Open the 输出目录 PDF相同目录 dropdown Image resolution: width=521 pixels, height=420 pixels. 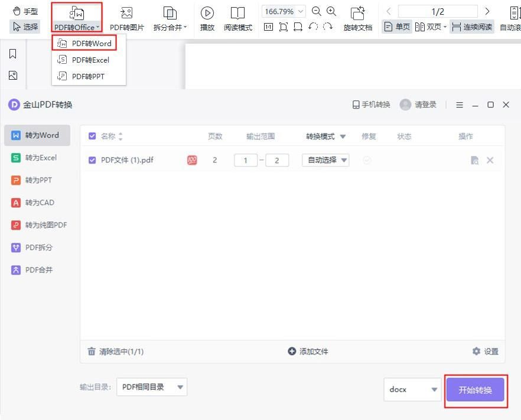(152, 387)
